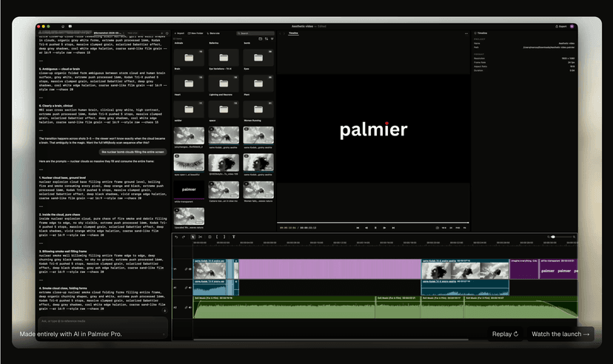Mute the A1 audio track
Image resolution: width=613 pixels, height=364 pixels.
(x=190, y=288)
